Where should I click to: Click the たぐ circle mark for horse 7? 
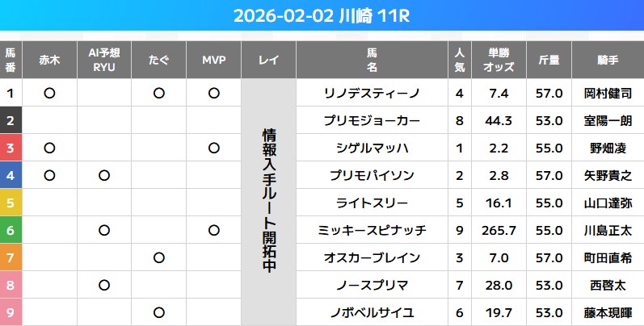[x=158, y=258]
